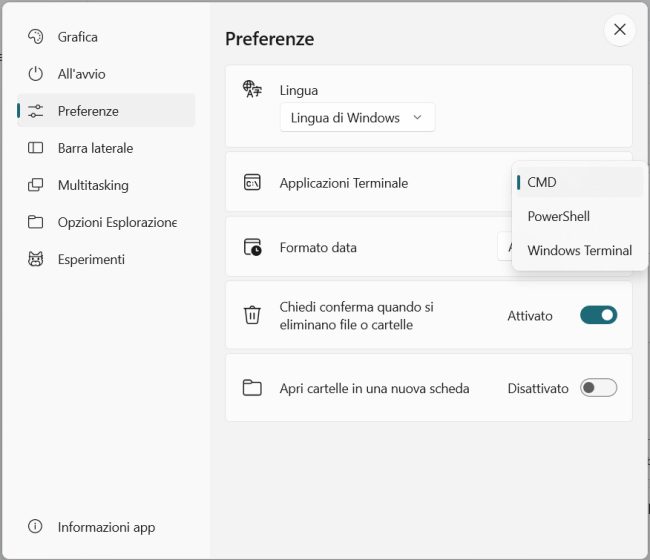Go to All'avvio settings page
Screen dimensions: 650x560
click(106, 74)
